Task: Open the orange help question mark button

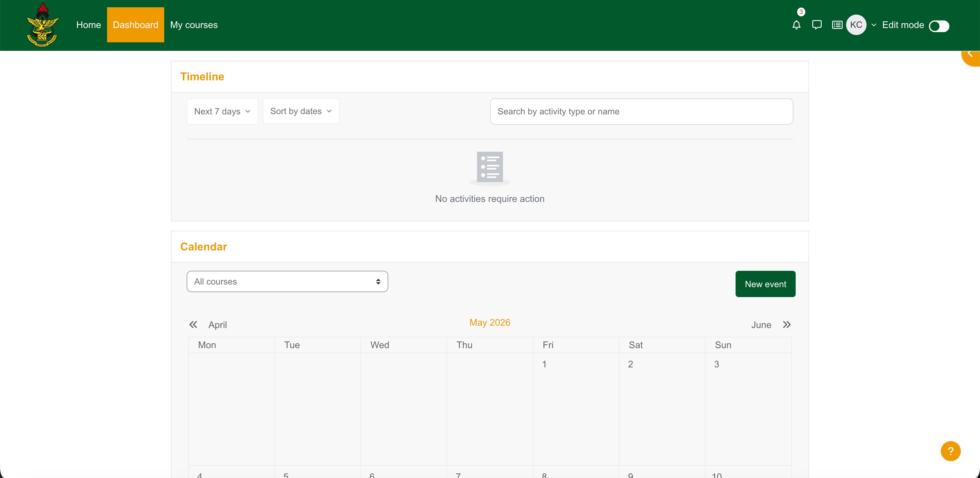Action: (950, 451)
